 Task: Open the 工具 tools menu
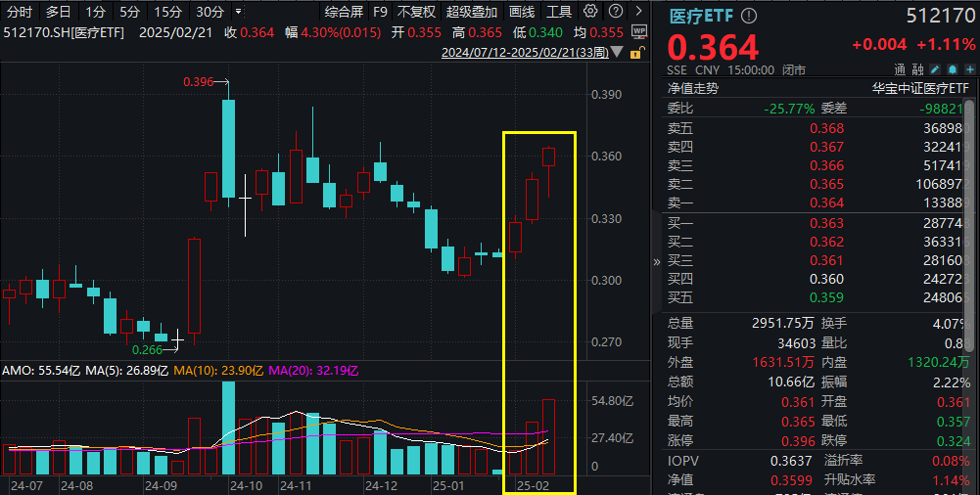559,12
